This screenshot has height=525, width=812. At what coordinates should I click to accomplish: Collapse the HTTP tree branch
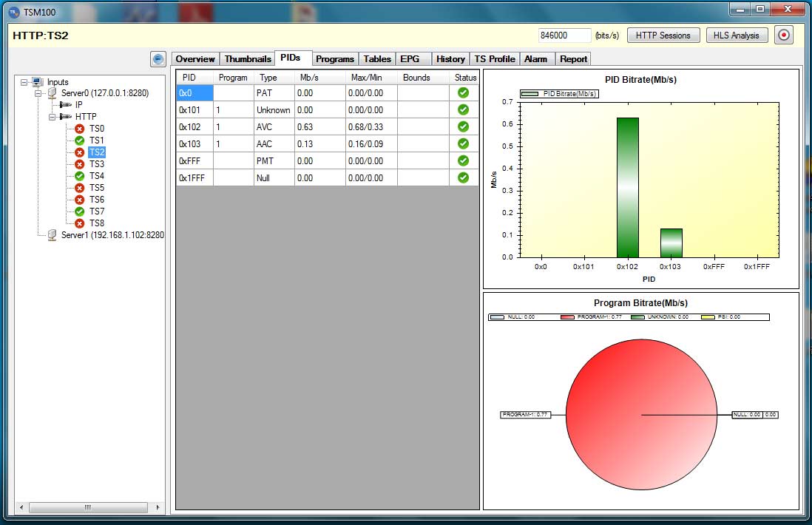[x=53, y=117]
